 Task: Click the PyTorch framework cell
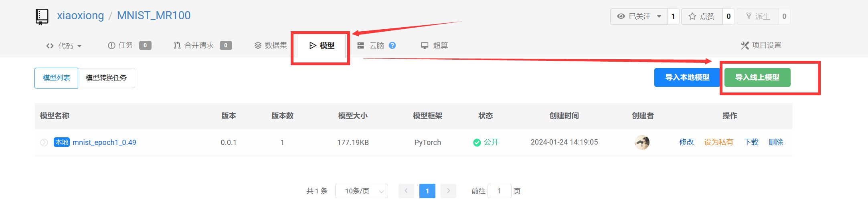pyautogui.click(x=428, y=143)
